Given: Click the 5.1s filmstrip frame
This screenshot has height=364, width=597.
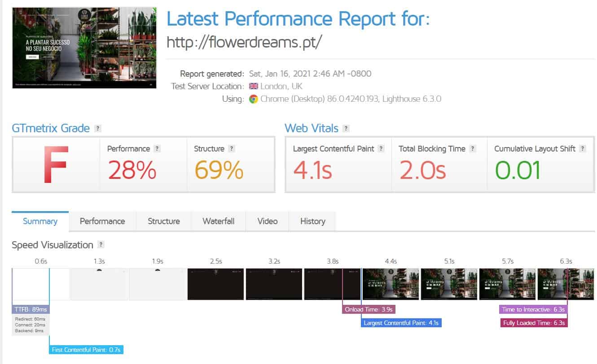Looking at the screenshot, I should [449, 284].
